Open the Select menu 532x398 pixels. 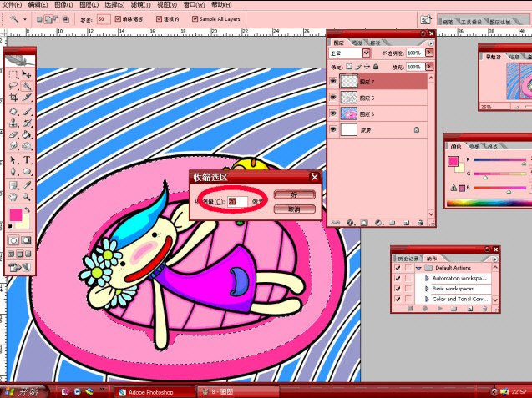click(x=114, y=5)
